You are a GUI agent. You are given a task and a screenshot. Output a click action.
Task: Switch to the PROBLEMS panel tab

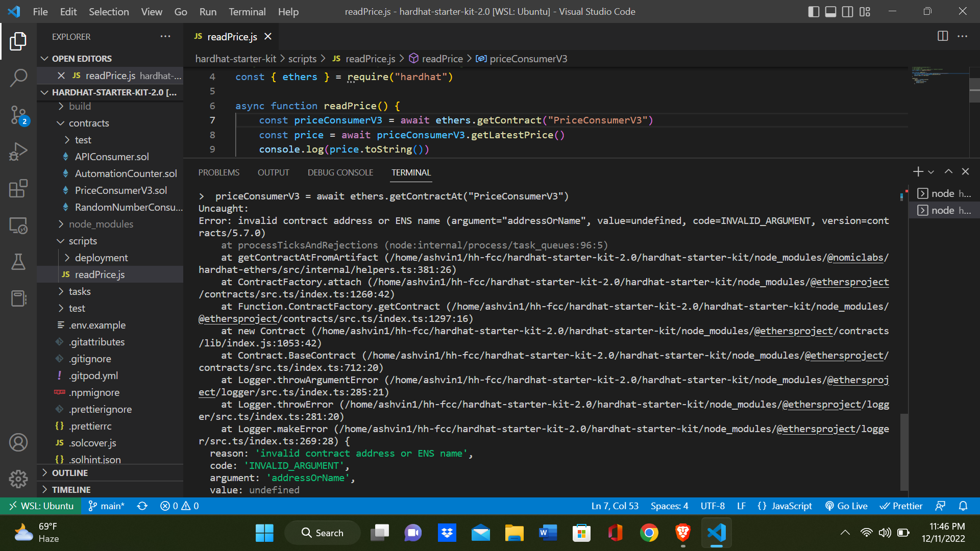tap(218, 172)
